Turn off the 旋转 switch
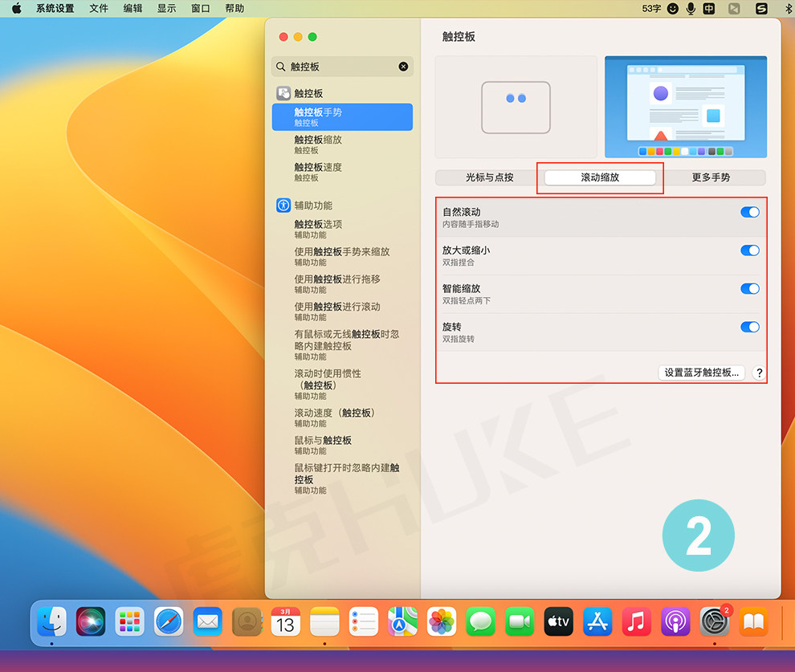 tap(750, 327)
